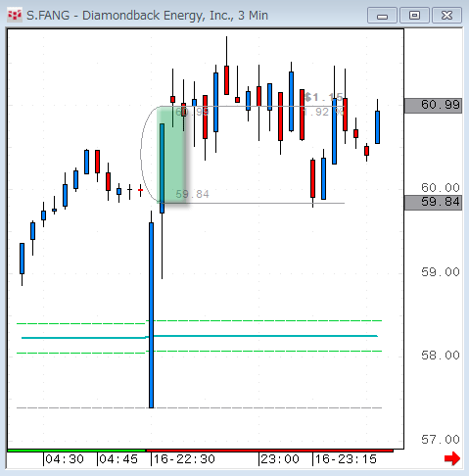This screenshot has height=476, width=469.
Task: Click the 23:00 time axis label
Action: pyautogui.click(x=280, y=459)
